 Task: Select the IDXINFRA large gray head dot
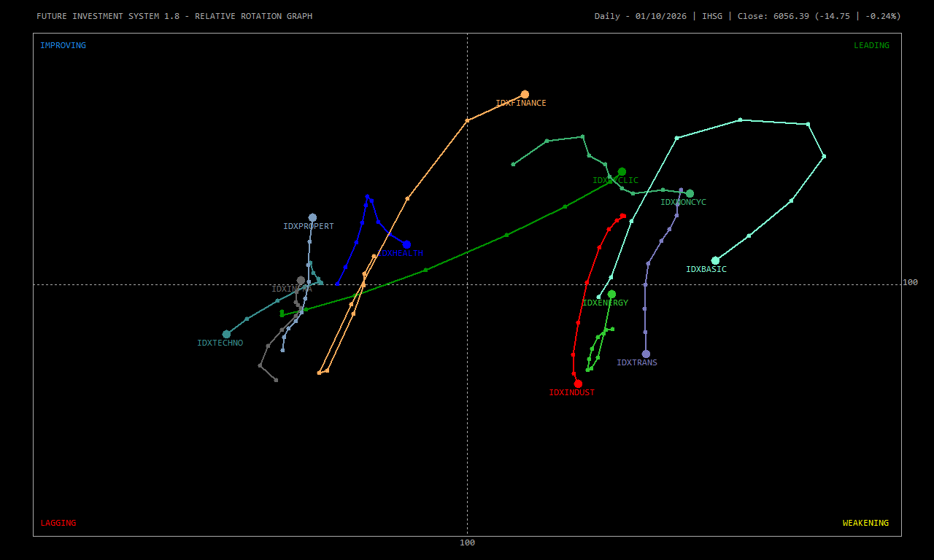301,280
